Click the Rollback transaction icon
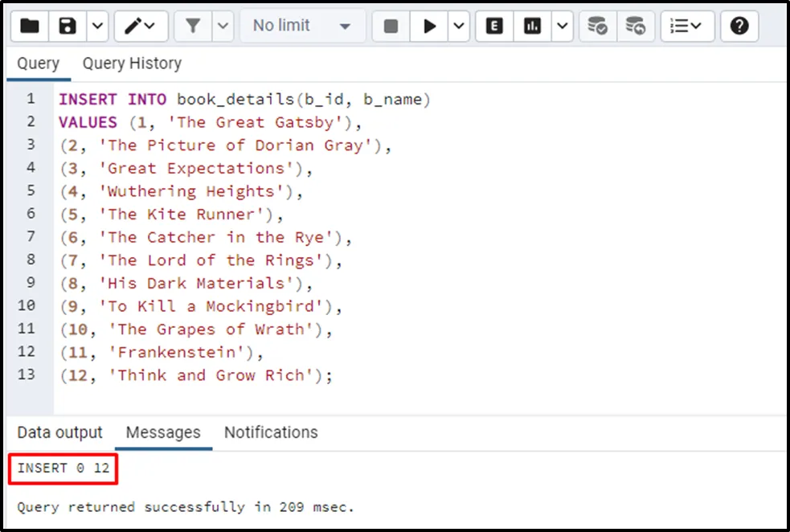The image size is (790, 532). point(635,27)
